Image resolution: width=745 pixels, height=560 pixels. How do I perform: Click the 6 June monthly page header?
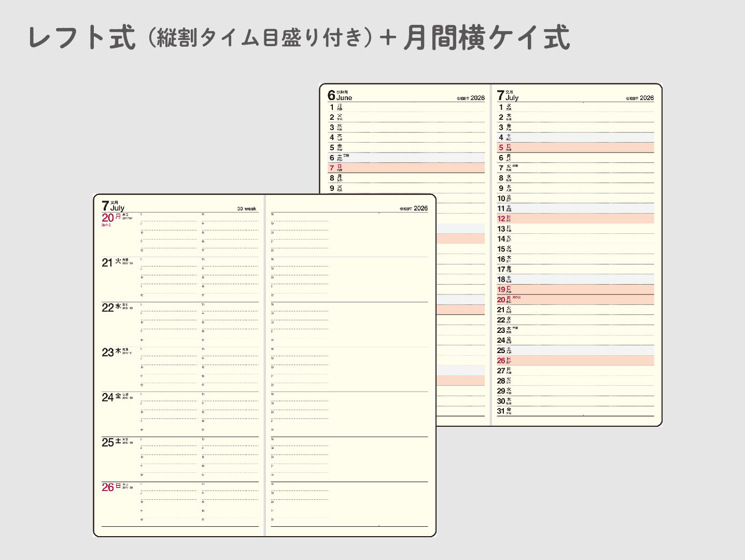(x=340, y=95)
